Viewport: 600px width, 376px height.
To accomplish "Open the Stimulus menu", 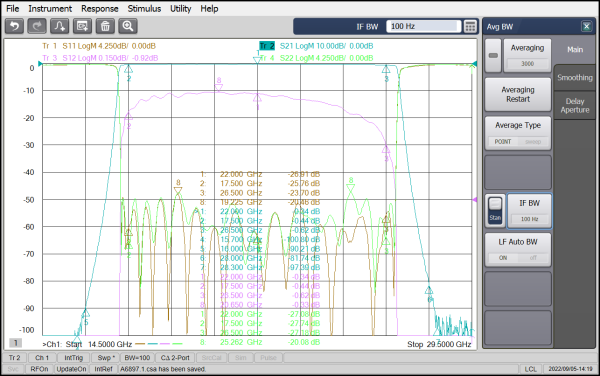I will pos(144,8).
